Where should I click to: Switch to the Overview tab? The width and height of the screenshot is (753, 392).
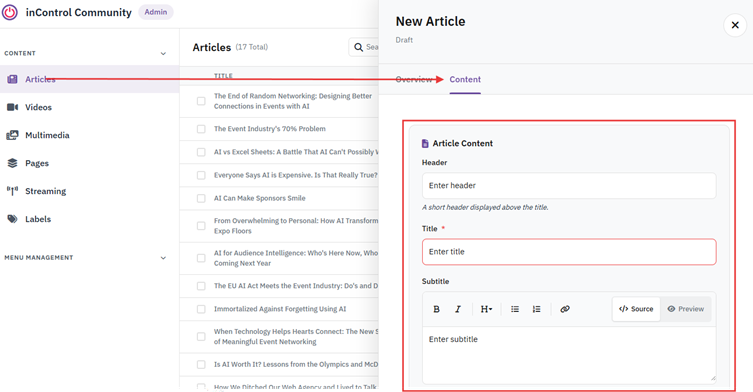coord(414,79)
